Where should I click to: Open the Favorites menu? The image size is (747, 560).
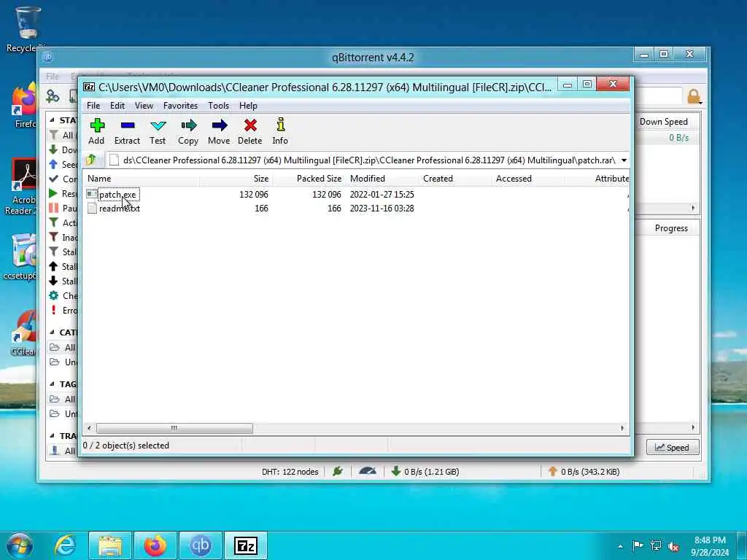[180, 106]
